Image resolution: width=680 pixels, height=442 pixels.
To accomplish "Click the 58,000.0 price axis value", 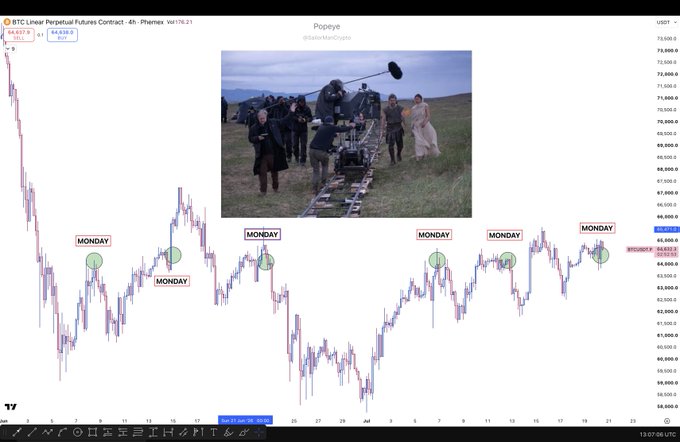I will tap(667, 406).
